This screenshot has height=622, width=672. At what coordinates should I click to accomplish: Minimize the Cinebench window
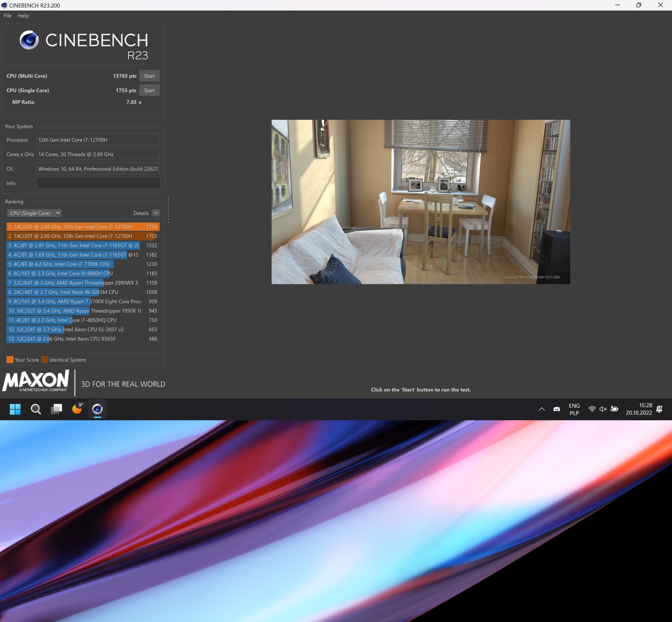click(617, 5)
